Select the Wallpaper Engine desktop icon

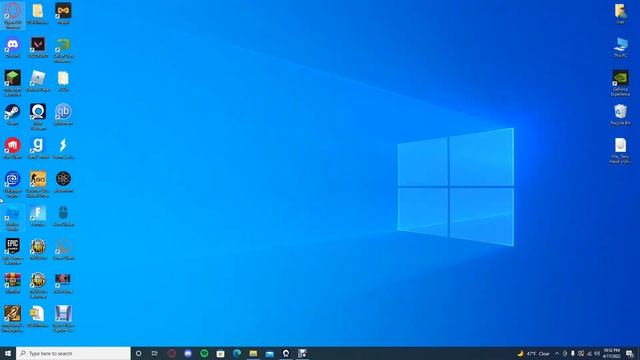point(13,184)
